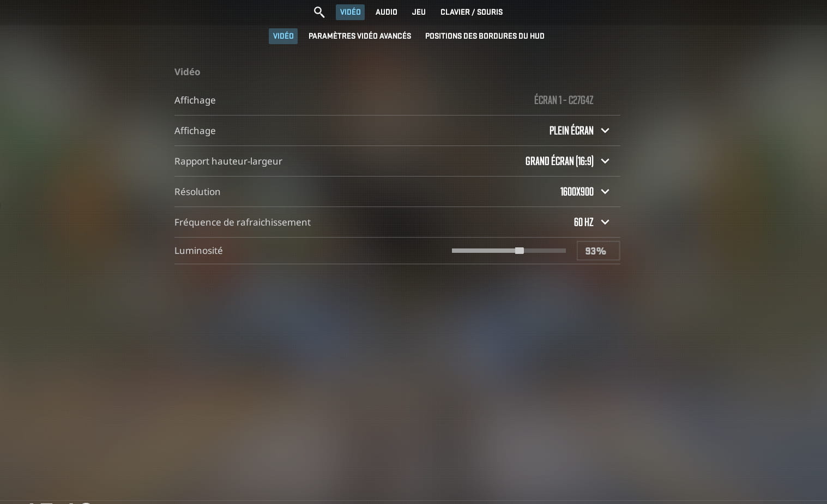Open the Plein écran display mode dropdown
827x504 pixels.
coord(579,131)
